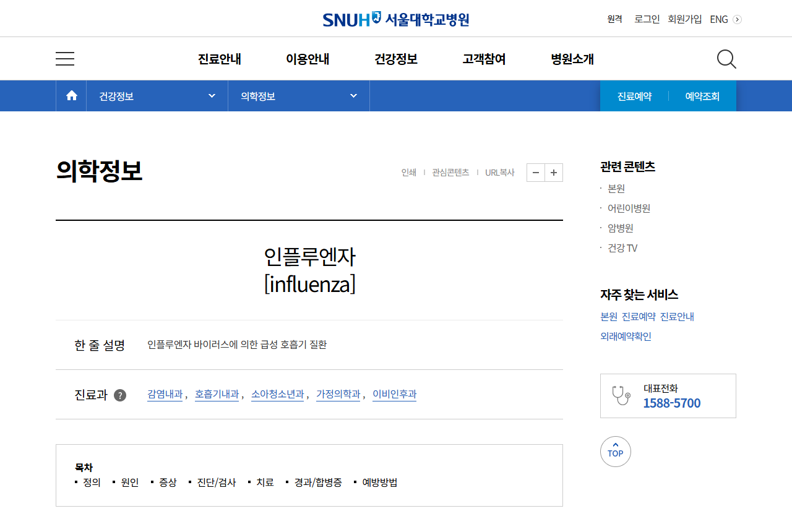Viewport: 792px width, 532px height.
Task: Open the 고객참여 main menu
Action: 484,59
